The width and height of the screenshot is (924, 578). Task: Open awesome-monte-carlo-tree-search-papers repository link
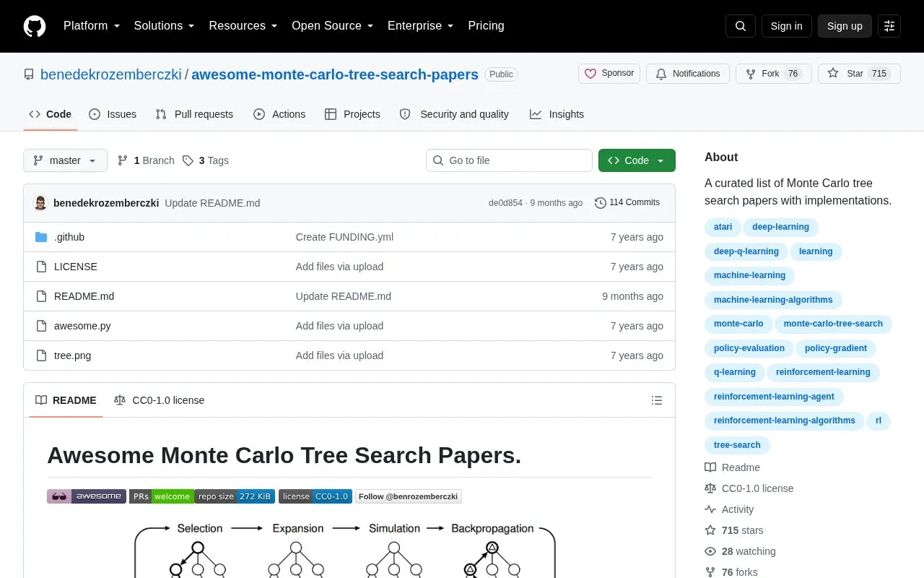pyautogui.click(x=335, y=74)
